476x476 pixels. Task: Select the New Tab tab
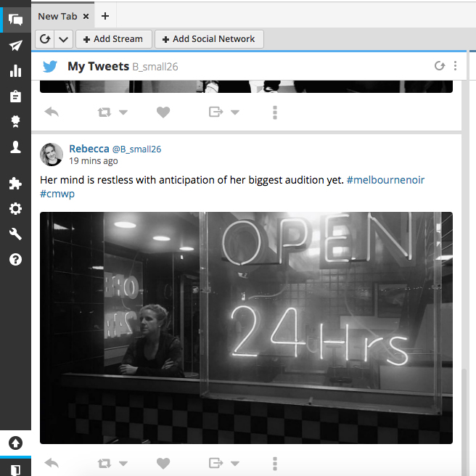[58, 16]
